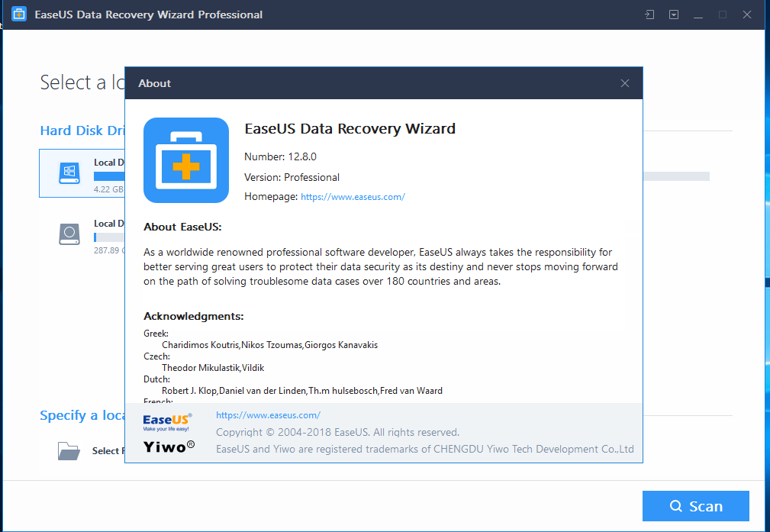Select the second local disk drive icon
The height and width of the screenshot is (532, 770).
coord(69,234)
